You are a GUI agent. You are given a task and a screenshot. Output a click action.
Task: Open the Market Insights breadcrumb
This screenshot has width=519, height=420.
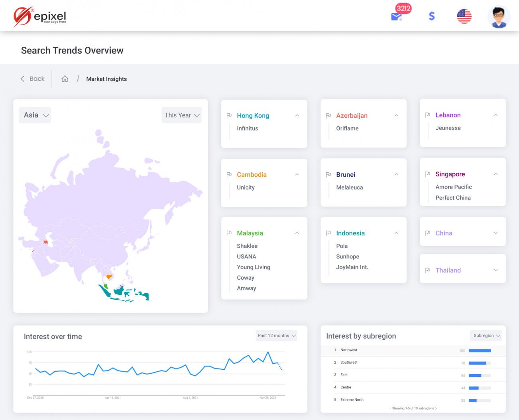[x=106, y=79]
